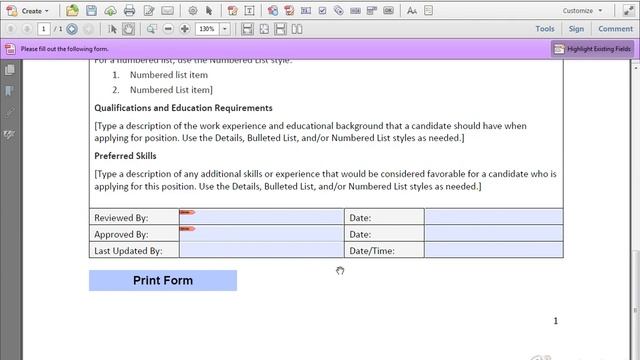Click the fit width scrolling mode icon
640x360 pixels.
tap(247, 29)
